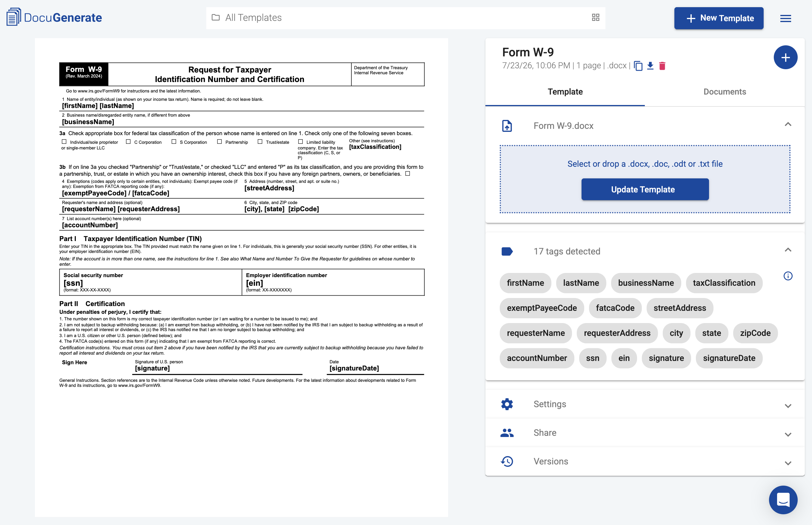
Task: Click the requesterName tag chip
Action: pyautogui.click(x=536, y=333)
